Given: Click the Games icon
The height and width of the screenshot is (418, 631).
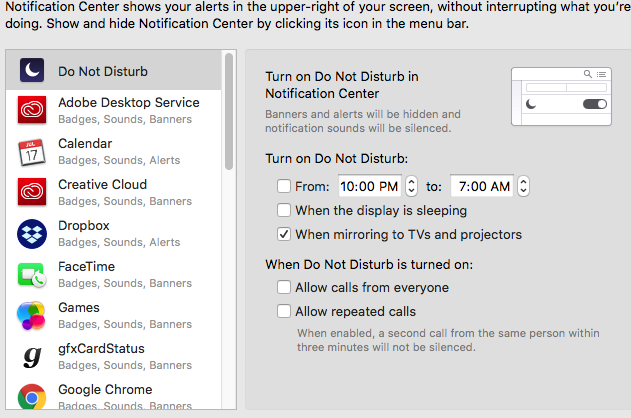Looking at the screenshot, I should [31, 316].
